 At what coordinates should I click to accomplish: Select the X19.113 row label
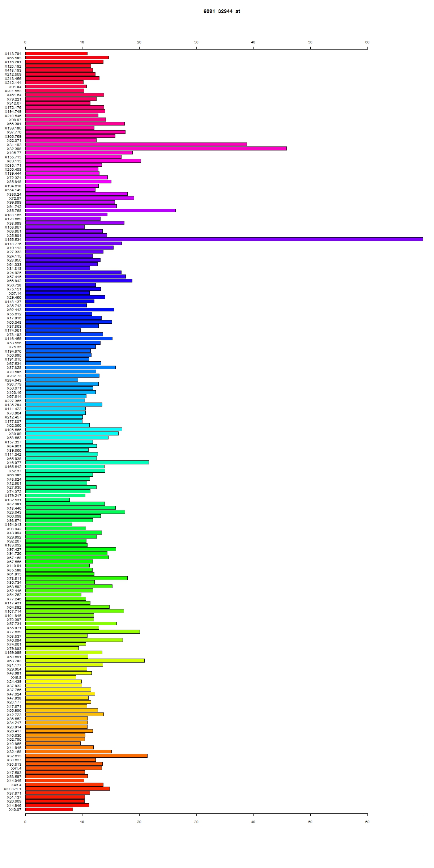pos(14,248)
